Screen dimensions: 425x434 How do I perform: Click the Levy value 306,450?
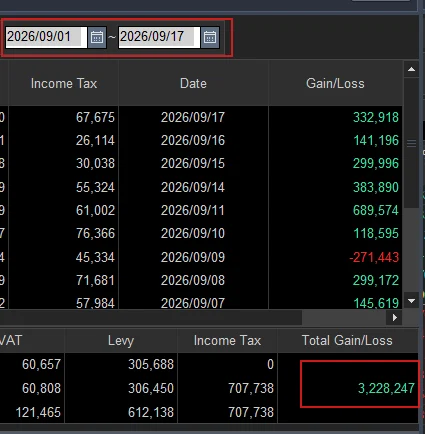151,388
